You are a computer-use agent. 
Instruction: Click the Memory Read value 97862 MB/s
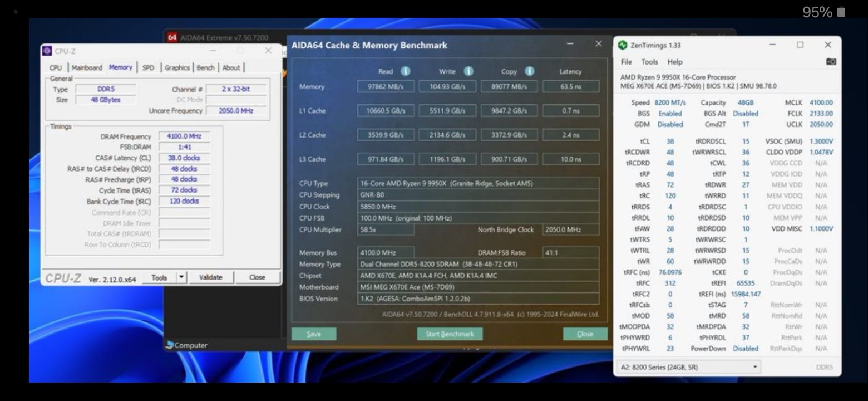click(x=386, y=86)
